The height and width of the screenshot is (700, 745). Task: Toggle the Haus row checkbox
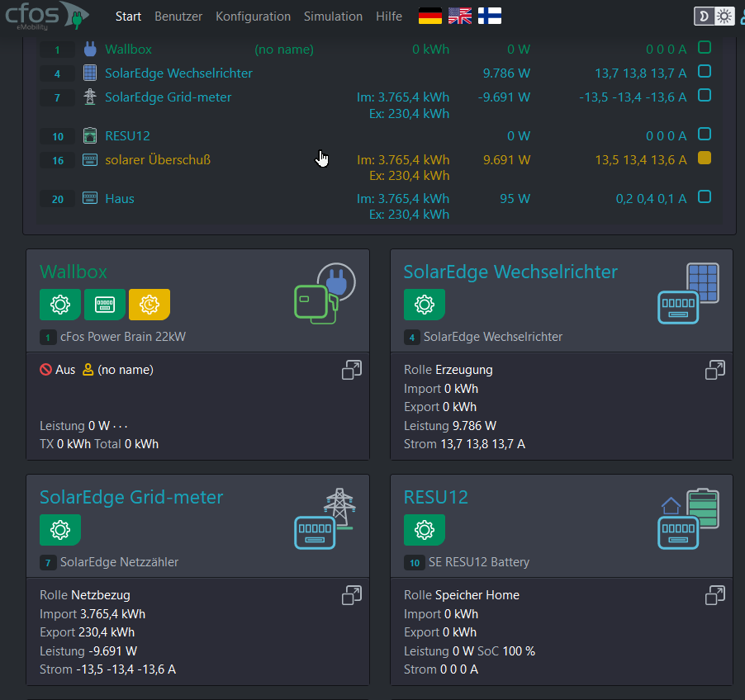click(705, 196)
